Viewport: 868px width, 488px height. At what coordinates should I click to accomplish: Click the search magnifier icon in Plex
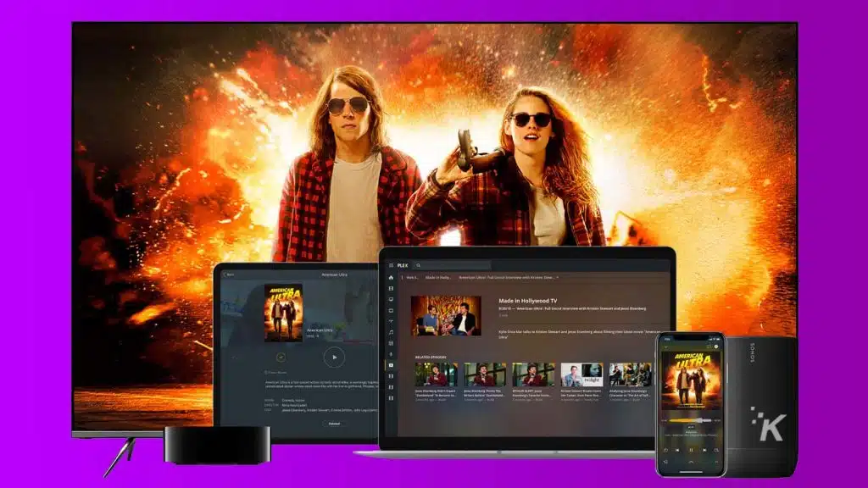[419, 265]
